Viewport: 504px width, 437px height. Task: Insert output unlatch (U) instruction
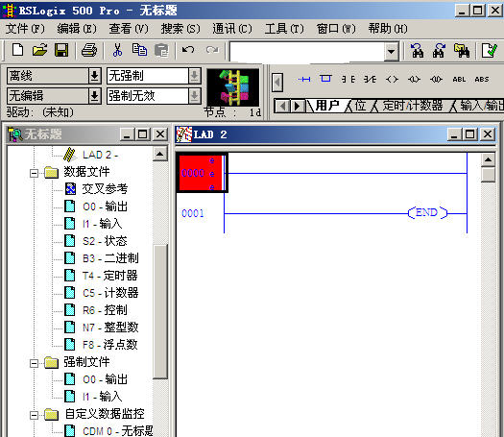[x=436, y=79]
